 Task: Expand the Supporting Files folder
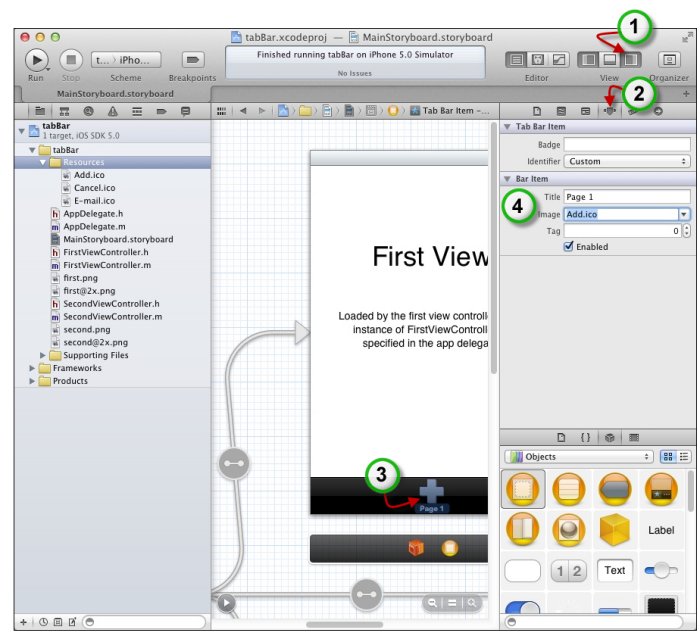pos(44,355)
